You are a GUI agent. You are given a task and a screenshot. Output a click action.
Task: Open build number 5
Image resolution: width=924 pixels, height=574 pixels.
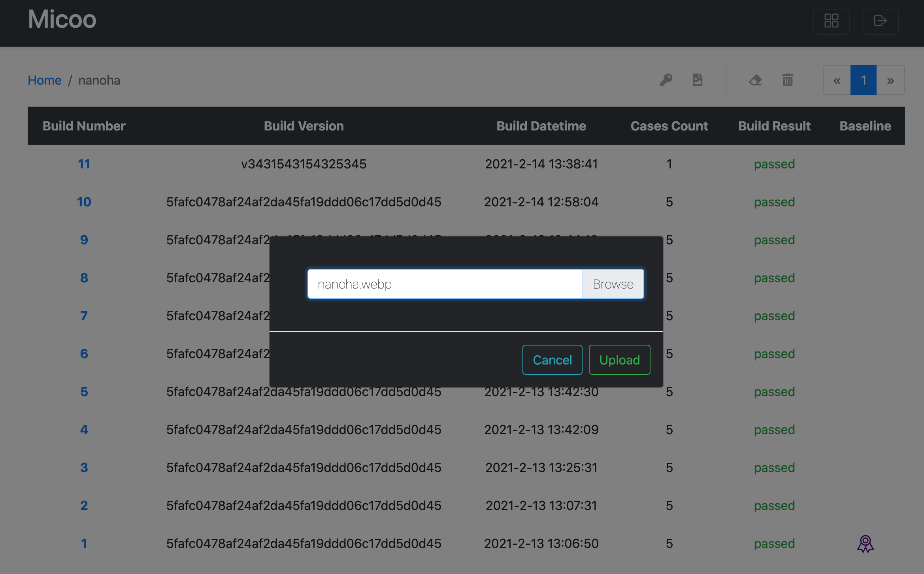(x=84, y=392)
